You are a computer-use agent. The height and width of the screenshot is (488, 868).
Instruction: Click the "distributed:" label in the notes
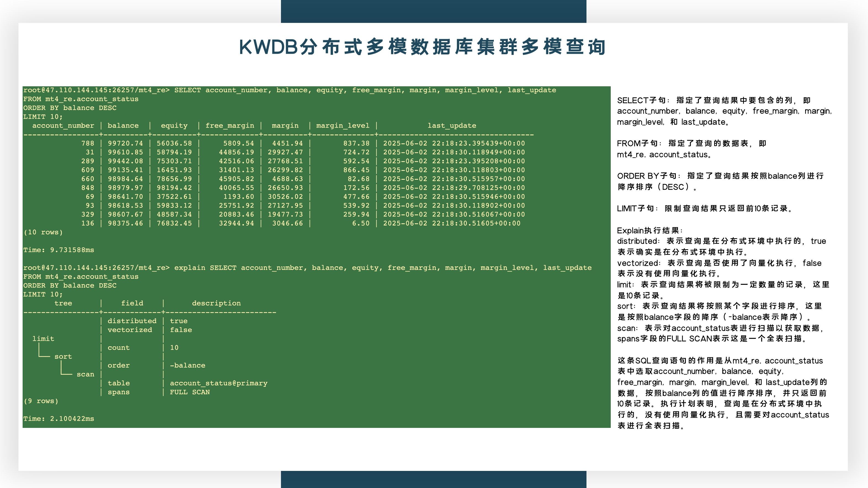(x=639, y=241)
